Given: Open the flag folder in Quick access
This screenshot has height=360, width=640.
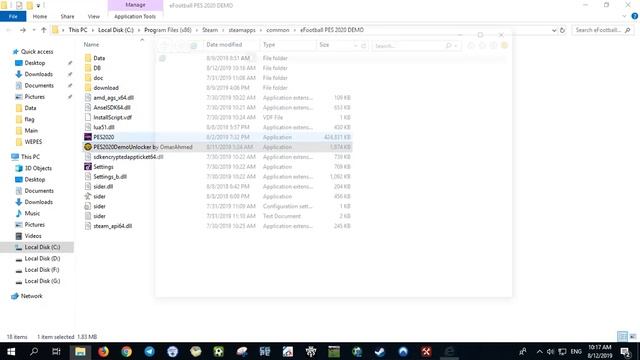Looking at the screenshot, I should [29, 119].
